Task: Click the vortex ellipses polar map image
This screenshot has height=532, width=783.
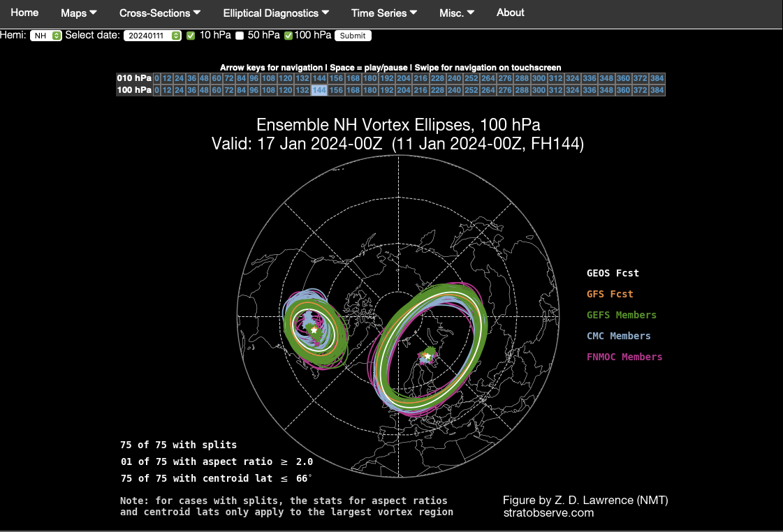Action: (x=398, y=314)
